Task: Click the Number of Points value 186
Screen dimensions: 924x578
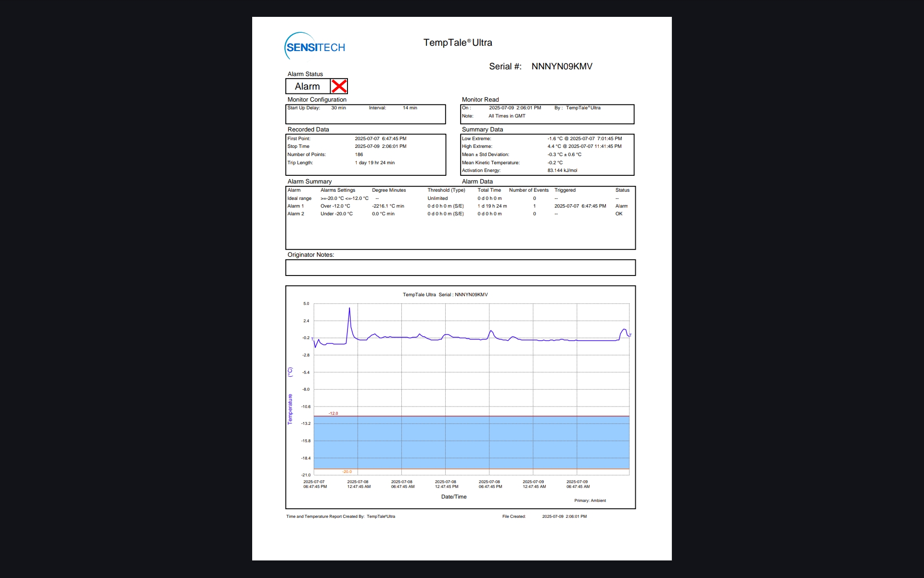Action: 359,155
